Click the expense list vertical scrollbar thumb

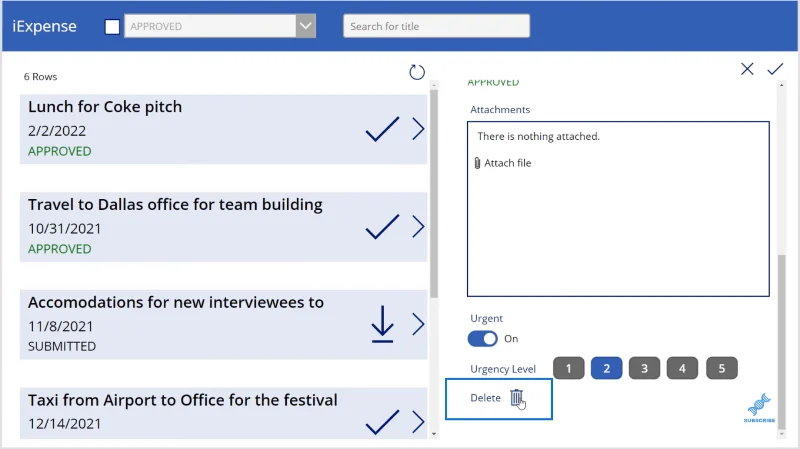click(x=434, y=194)
